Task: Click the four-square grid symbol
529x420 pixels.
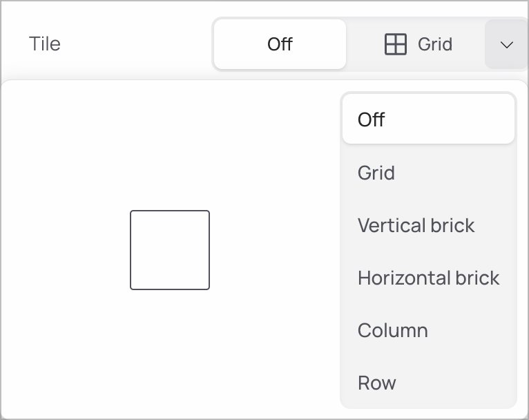Action: (395, 44)
